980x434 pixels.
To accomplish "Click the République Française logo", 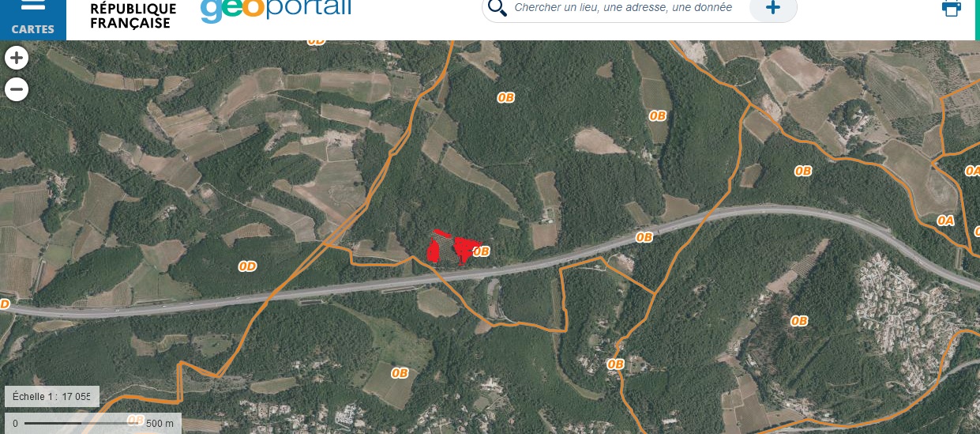I will 133,15.
